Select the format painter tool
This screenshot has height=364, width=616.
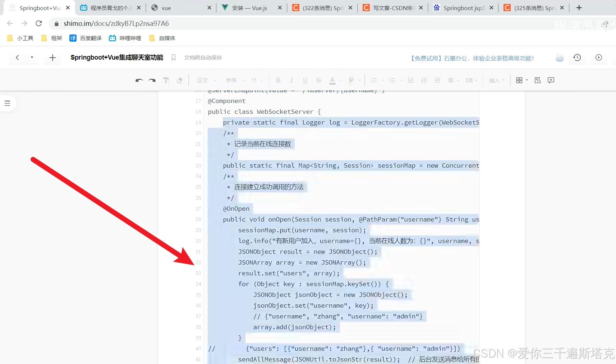166,80
